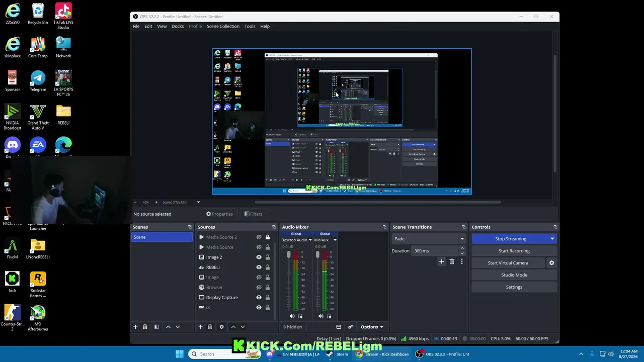Mute Mic/Aux using its speaker icon

[x=321, y=316]
